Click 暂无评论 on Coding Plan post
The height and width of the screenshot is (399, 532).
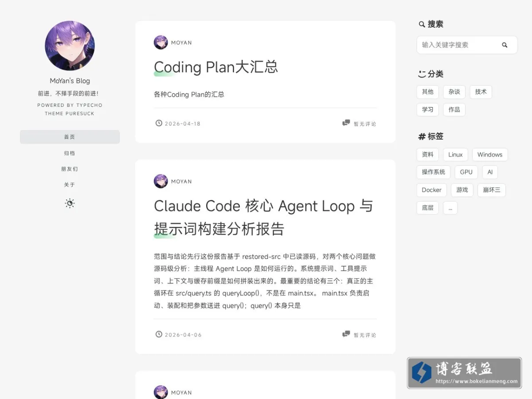365,124
